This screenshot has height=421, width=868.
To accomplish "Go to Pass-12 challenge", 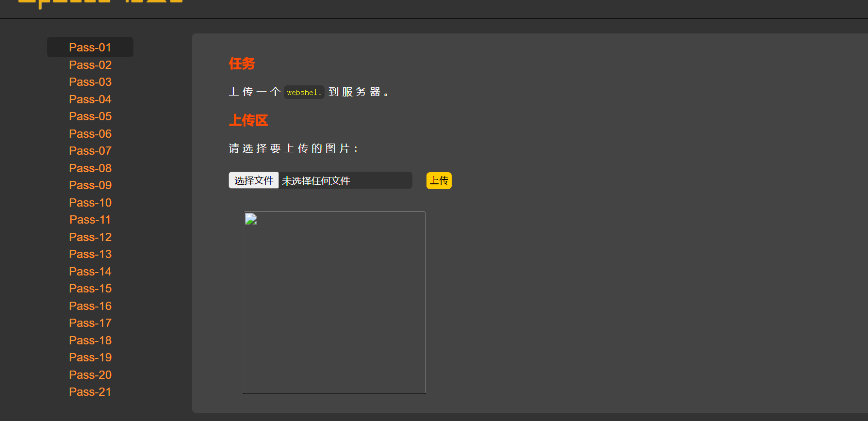I will [x=90, y=237].
